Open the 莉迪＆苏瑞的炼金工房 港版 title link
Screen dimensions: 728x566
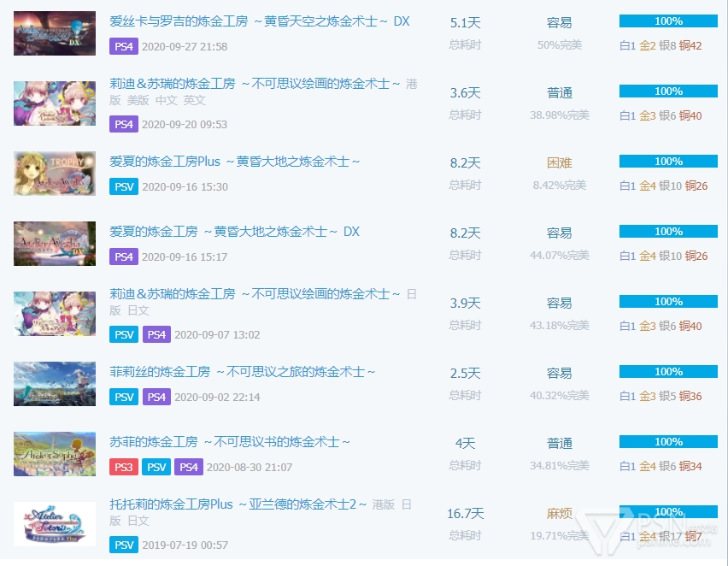point(255,84)
